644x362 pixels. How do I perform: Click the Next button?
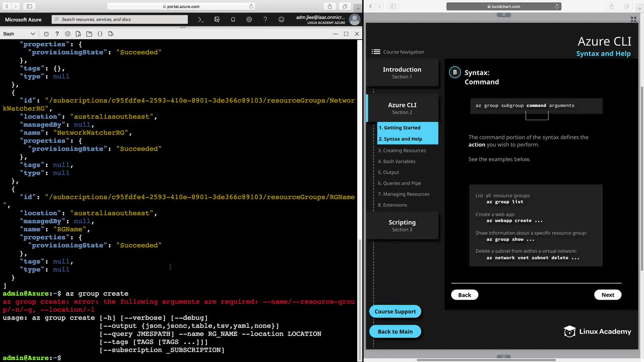[x=607, y=295]
